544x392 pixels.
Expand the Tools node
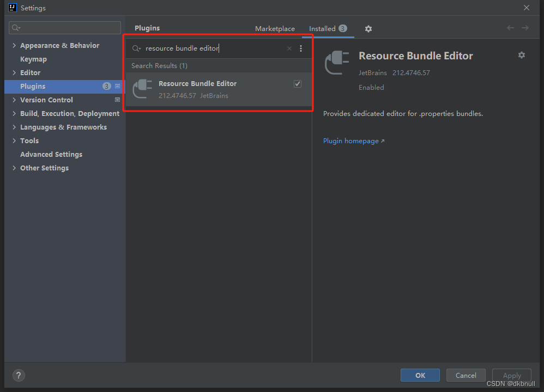[14, 140]
